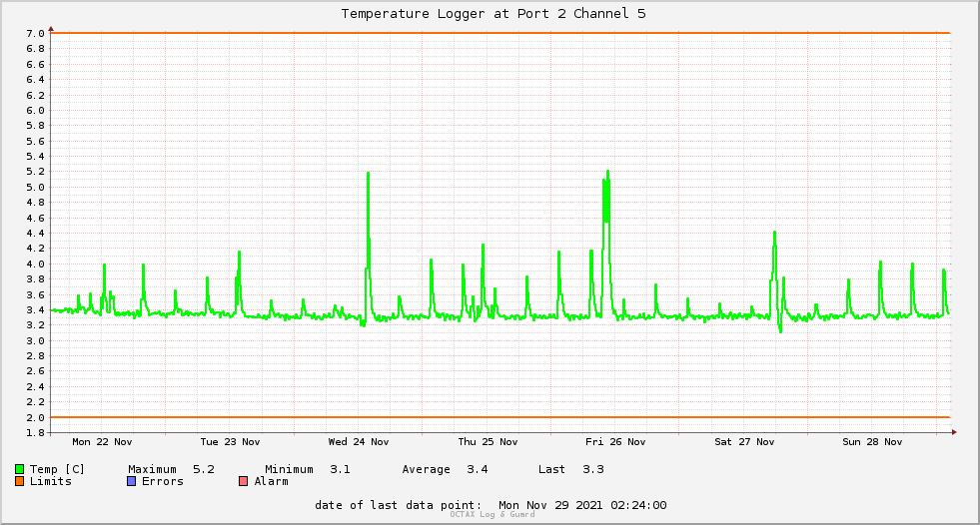The image size is (980, 525).
Task: Click the 4.4 temperature spike on Sat 27 Nov
Action: pyautogui.click(x=774, y=235)
